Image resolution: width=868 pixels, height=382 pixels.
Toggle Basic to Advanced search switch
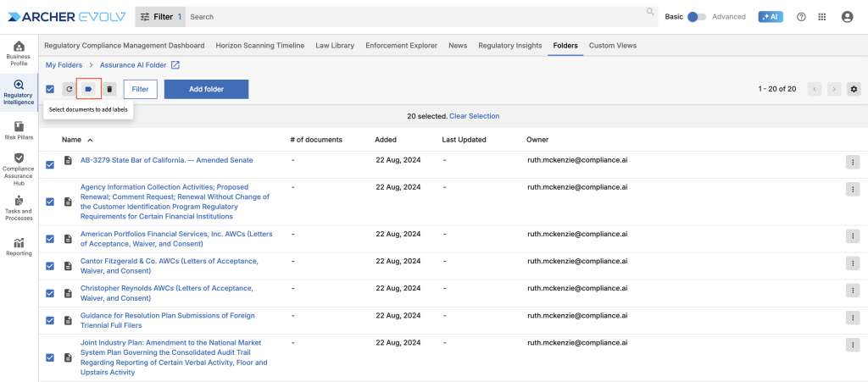(x=697, y=17)
